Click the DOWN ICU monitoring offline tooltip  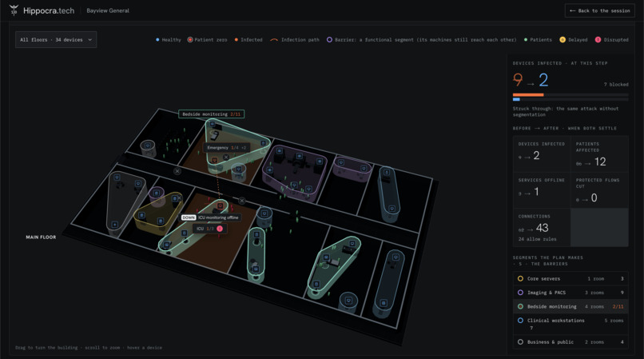(x=211, y=217)
